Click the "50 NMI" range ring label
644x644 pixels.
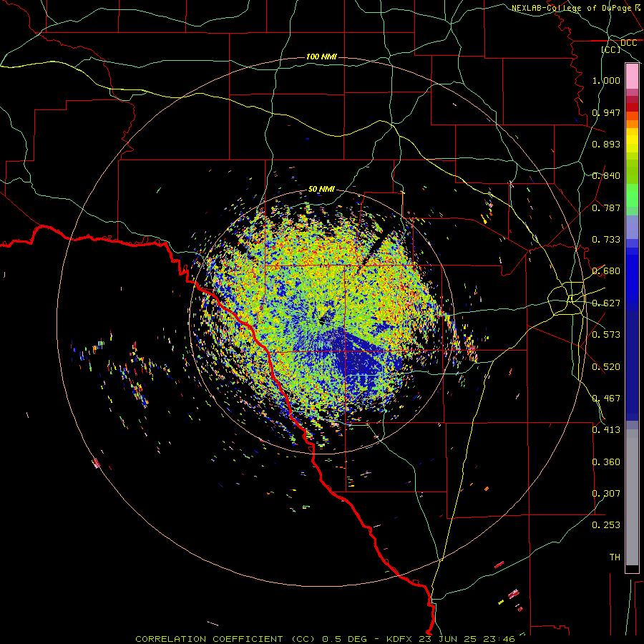tap(321, 189)
